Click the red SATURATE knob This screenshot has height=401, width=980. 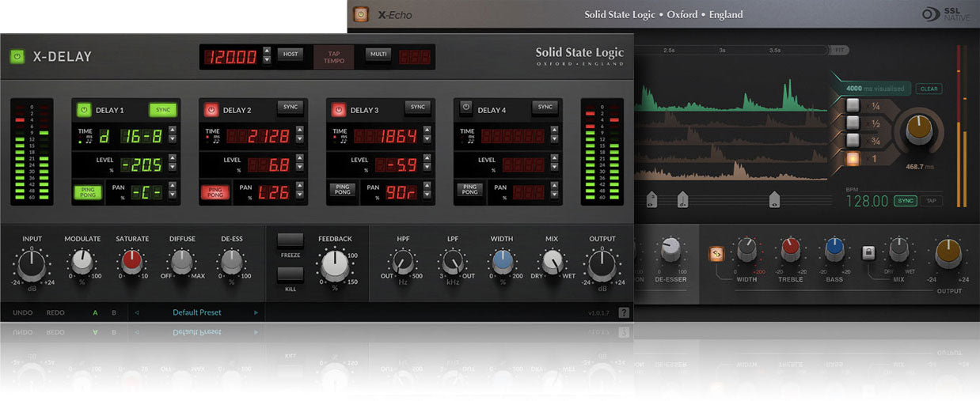click(x=132, y=262)
